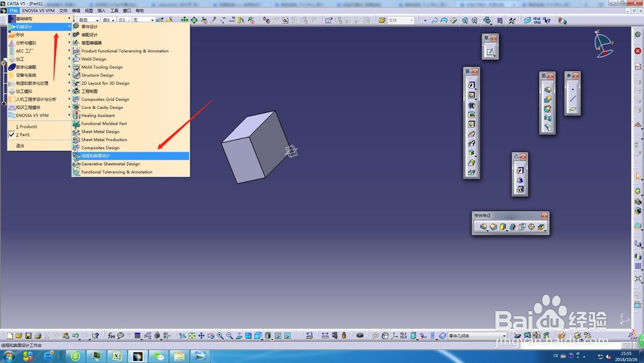The height and width of the screenshot is (363, 644).
Task: Choose Generative Sheetmetal Design workbench
Action: [131, 164]
